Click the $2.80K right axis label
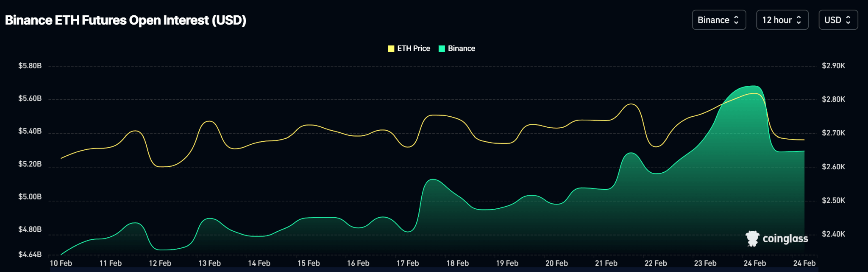Viewport: 868px width, 272px height. pyautogui.click(x=833, y=99)
